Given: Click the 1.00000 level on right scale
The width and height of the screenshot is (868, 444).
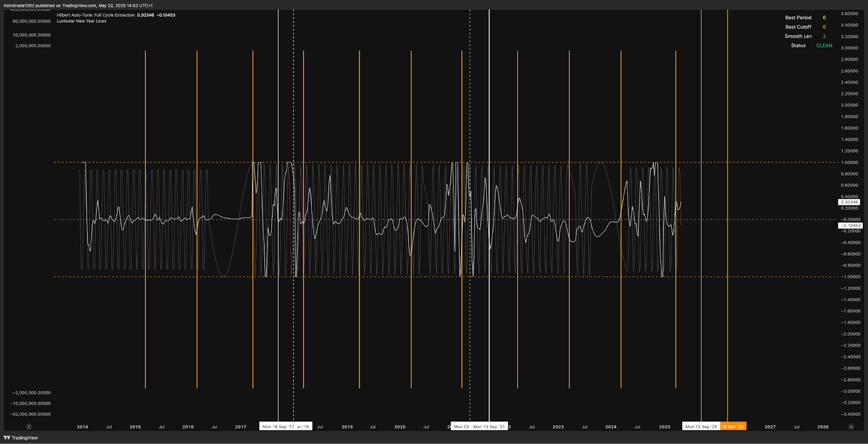Looking at the screenshot, I should 849,163.
